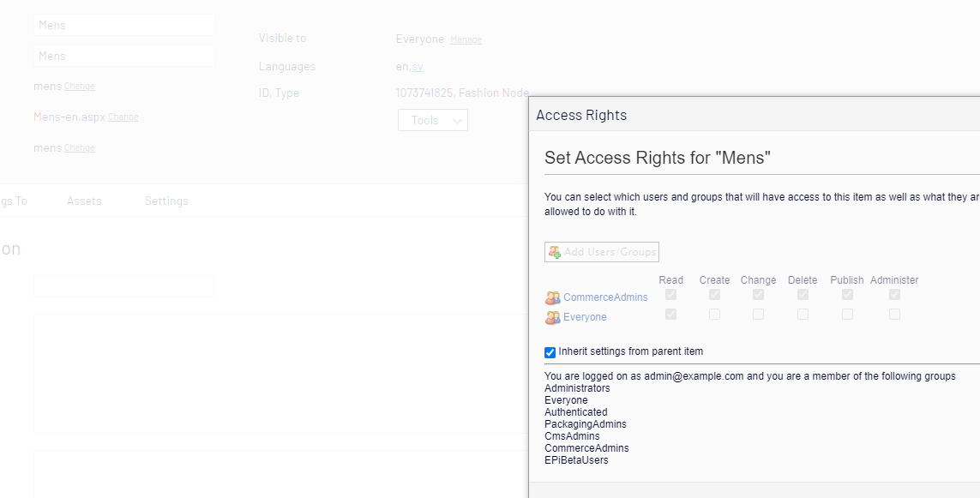Toggle the Change checkbox for CommerceAdmins
This screenshot has height=498, width=980.
[758, 295]
